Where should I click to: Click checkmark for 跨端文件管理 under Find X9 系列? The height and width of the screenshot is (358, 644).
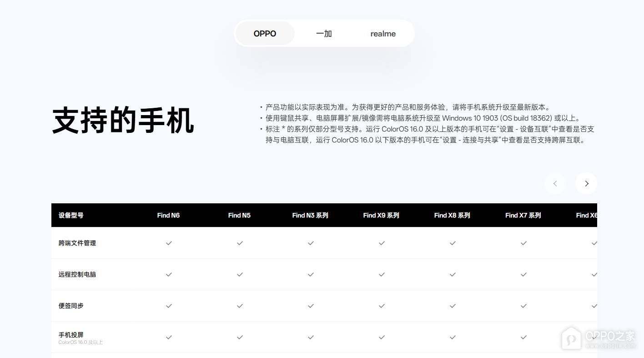click(382, 243)
